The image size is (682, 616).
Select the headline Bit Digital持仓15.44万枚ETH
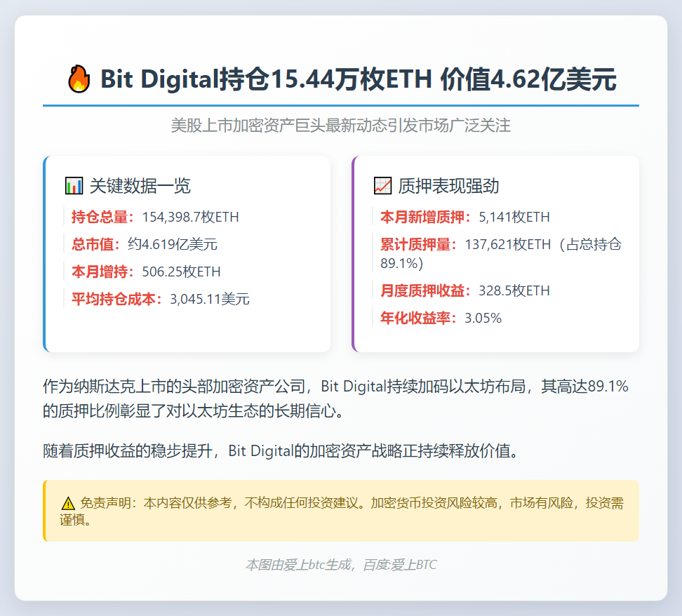tap(266, 79)
